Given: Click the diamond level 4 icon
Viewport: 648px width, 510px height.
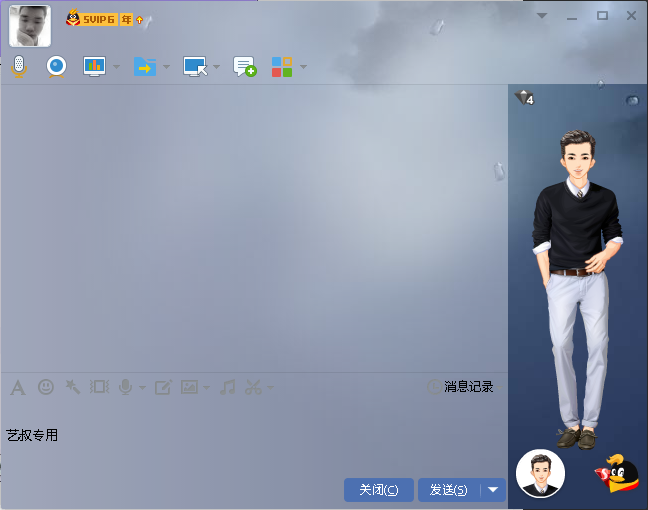Looking at the screenshot, I should [524, 98].
